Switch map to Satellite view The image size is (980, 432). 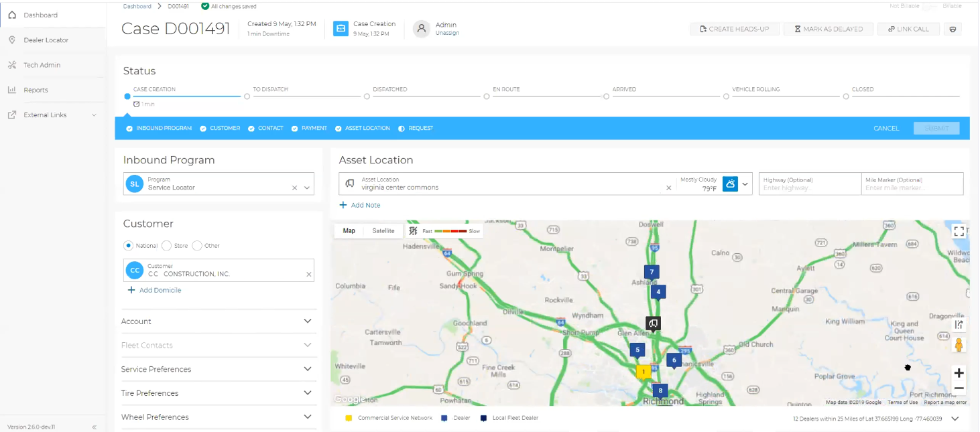(383, 231)
